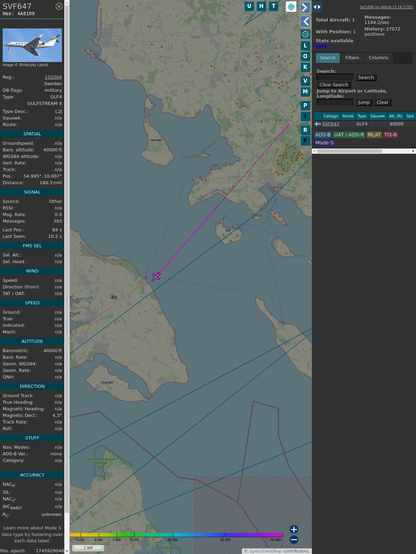
Task: Click the crosshair center-map icon
Action: [305, 34]
